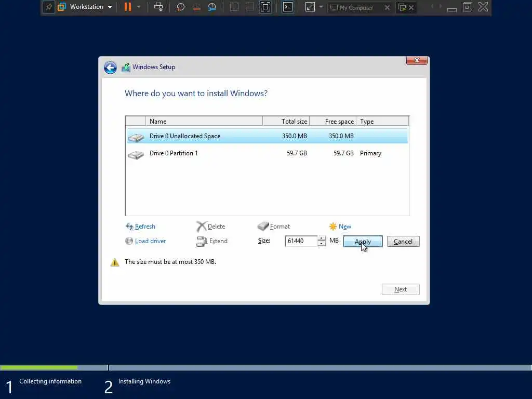Click New to create a partition

pos(345,227)
